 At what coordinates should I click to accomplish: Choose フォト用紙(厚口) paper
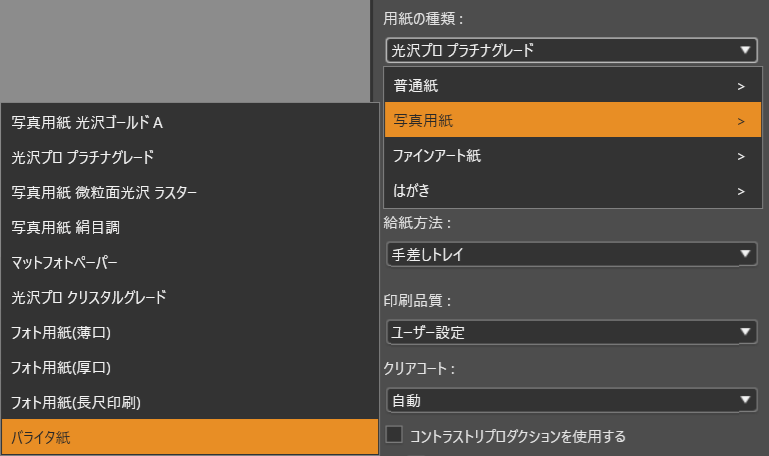click(190, 367)
